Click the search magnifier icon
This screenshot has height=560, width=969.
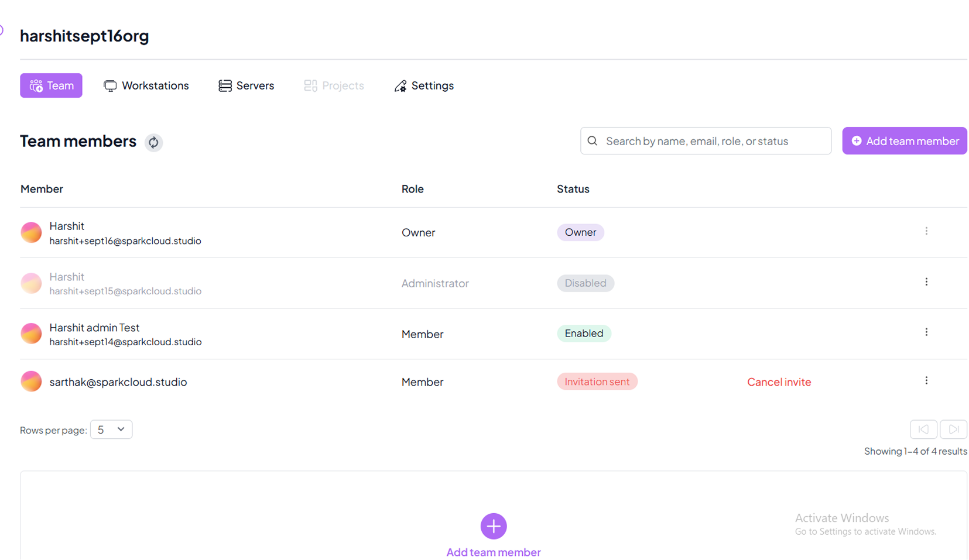click(x=593, y=141)
